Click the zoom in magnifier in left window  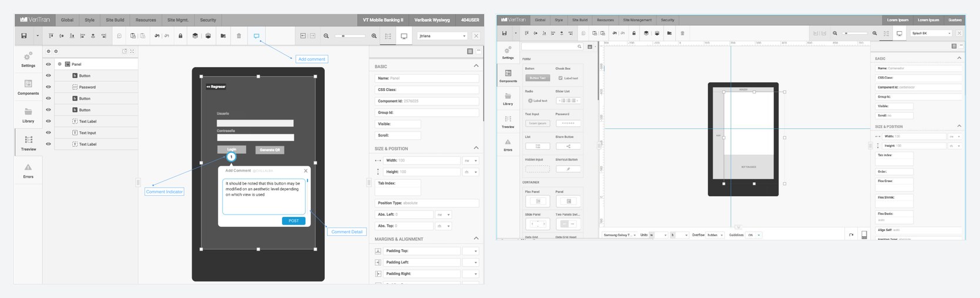[x=374, y=36]
